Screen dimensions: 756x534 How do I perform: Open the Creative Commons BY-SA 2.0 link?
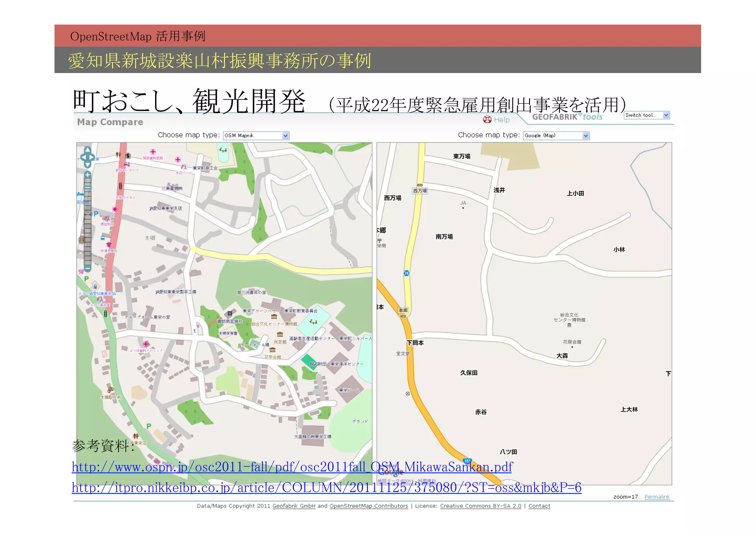[x=481, y=506]
